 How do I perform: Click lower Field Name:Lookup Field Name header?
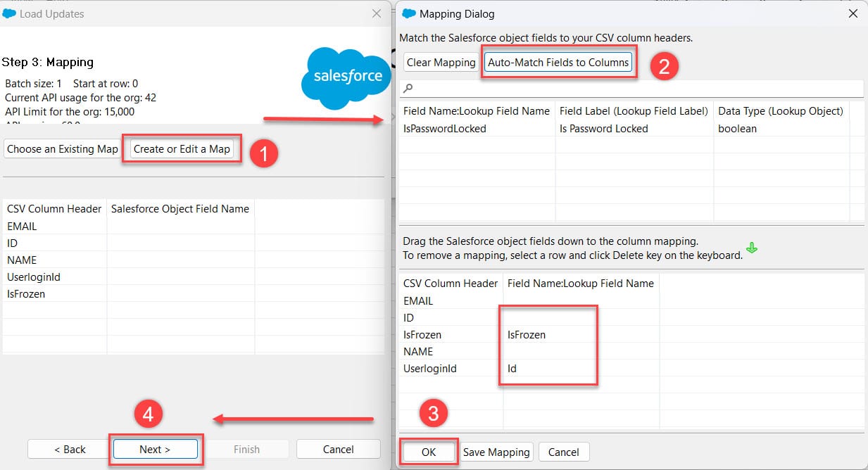click(x=581, y=284)
